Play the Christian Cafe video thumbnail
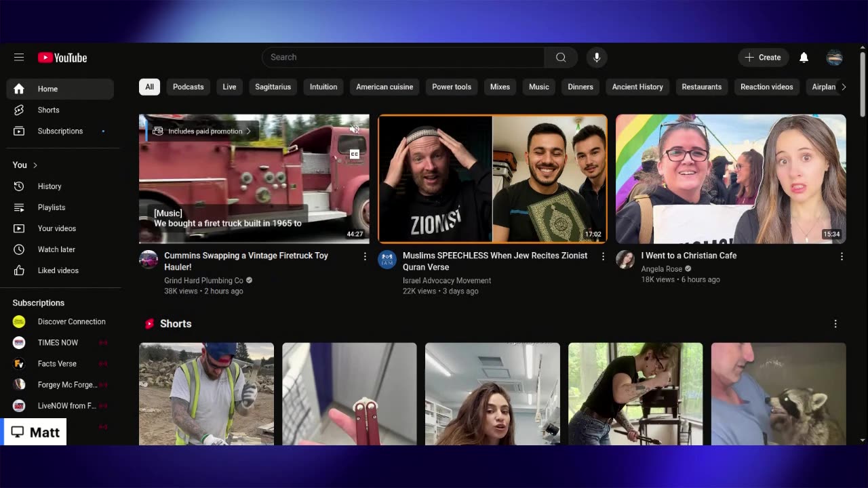This screenshot has width=868, height=488. coord(731,179)
